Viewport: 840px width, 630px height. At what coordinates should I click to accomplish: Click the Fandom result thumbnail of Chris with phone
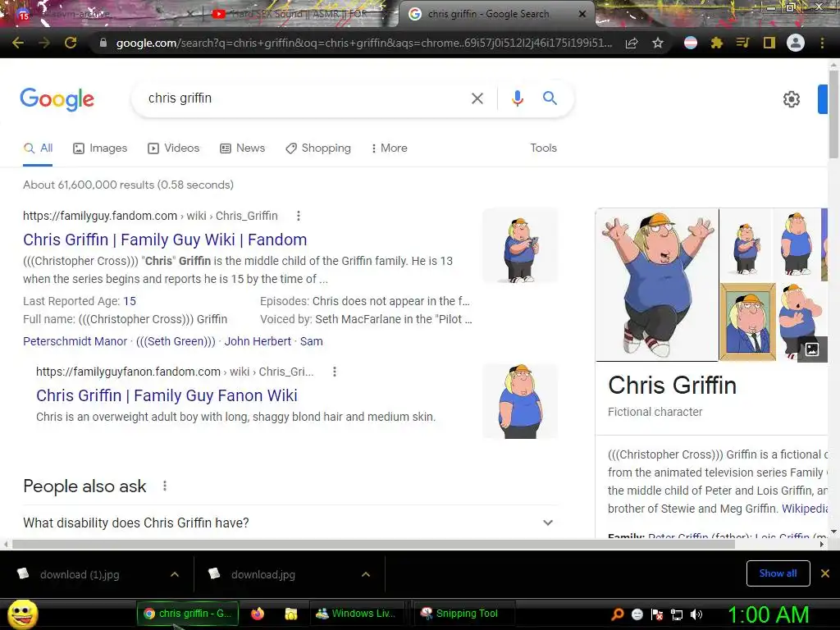(x=520, y=246)
